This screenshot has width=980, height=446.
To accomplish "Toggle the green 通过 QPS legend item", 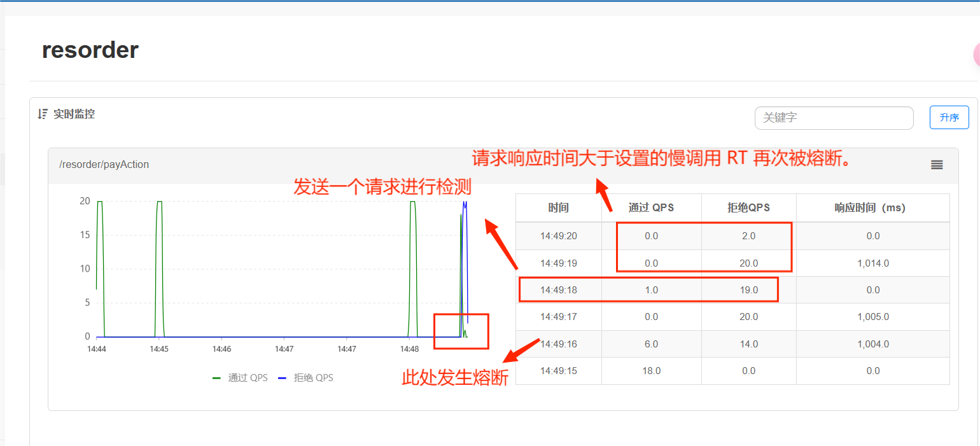I will (x=240, y=378).
